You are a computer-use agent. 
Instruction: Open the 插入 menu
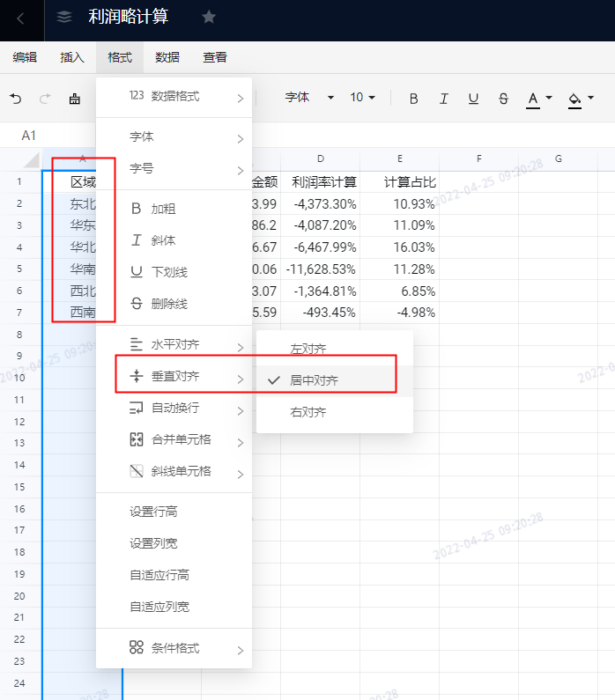pos(72,57)
